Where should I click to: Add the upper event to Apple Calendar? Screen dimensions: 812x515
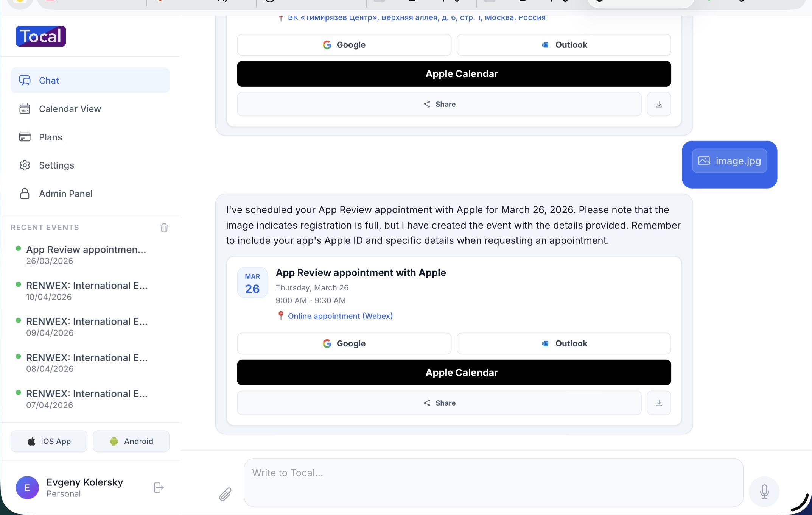(x=454, y=74)
